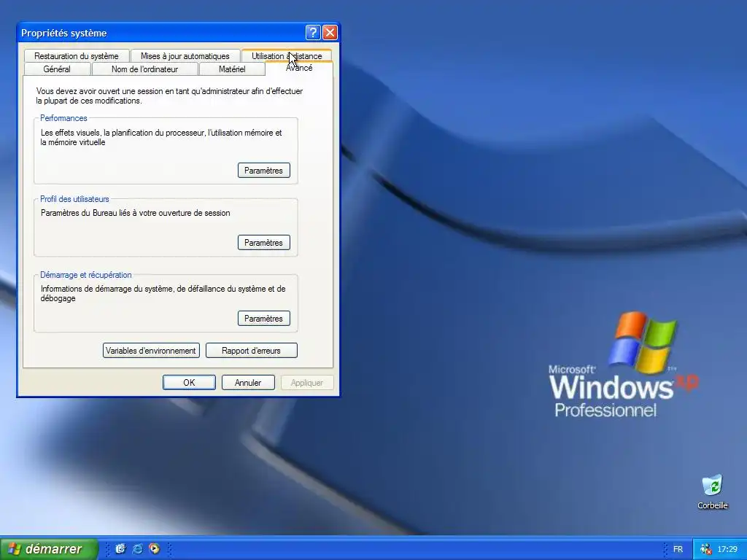Click the Démarrage et récupération label

click(86, 275)
